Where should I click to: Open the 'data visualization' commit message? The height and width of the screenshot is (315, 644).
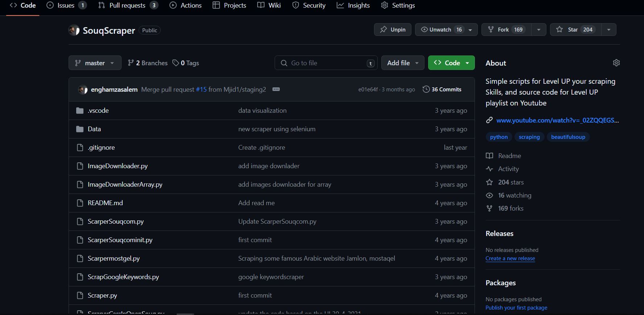(x=262, y=111)
